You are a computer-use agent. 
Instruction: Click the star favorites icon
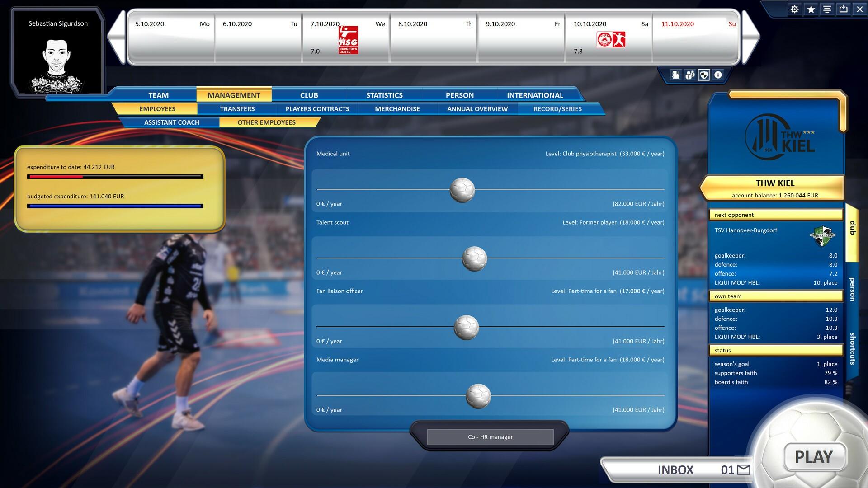coord(811,9)
